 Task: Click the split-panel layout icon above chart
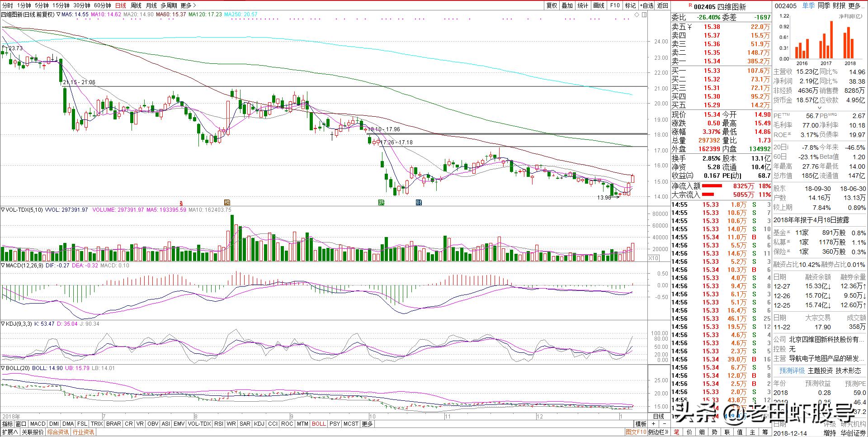coord(644,14)
